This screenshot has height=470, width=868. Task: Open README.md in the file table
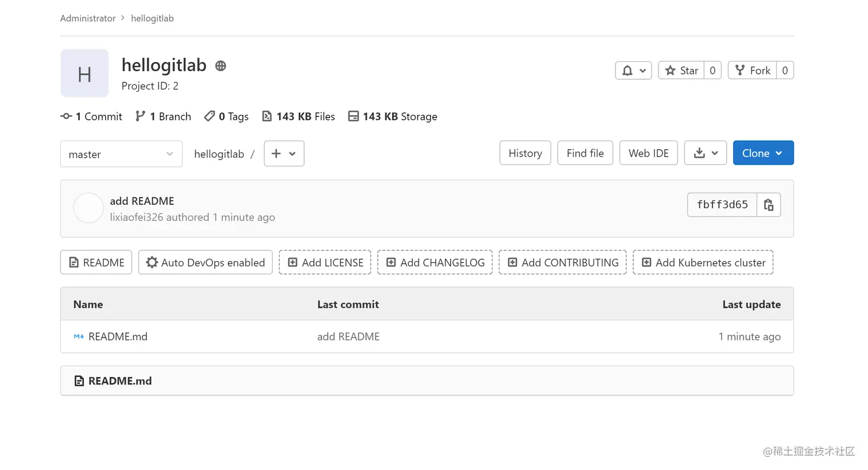click(x=118, y=337)
